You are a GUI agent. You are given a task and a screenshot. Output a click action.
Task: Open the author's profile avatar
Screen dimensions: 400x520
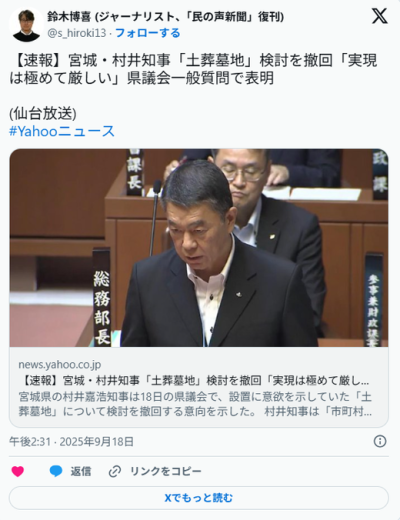[26, 25]
